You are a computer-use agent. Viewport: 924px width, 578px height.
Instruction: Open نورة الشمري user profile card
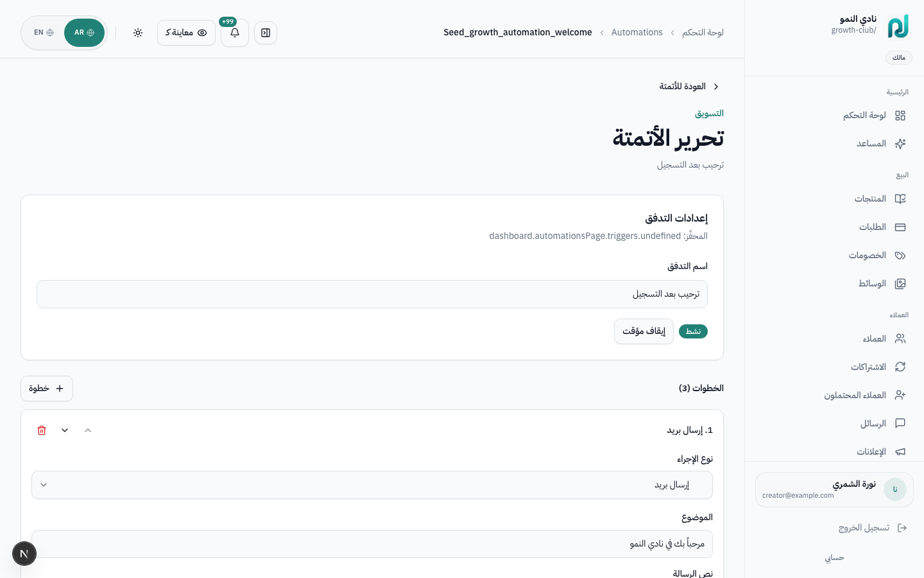[834, 489]
